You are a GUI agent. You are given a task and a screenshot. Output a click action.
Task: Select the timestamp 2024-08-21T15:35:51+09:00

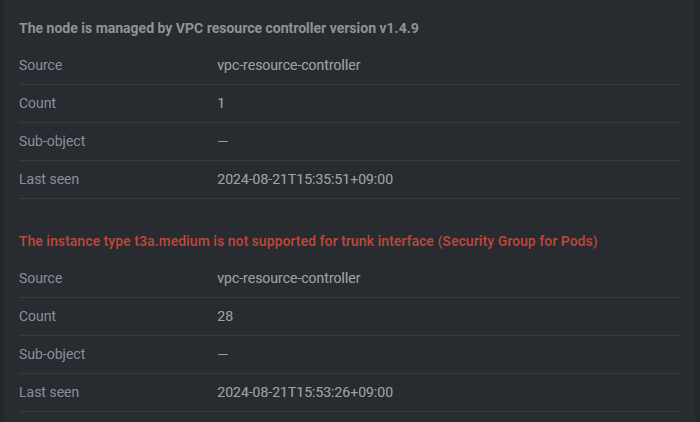pos(305,179)
